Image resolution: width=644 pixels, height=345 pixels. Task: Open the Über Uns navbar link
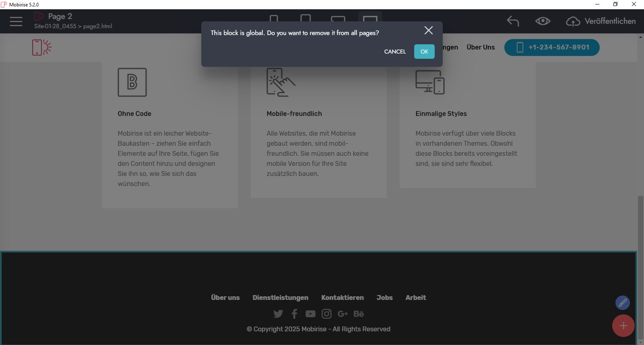coord(481,47)
